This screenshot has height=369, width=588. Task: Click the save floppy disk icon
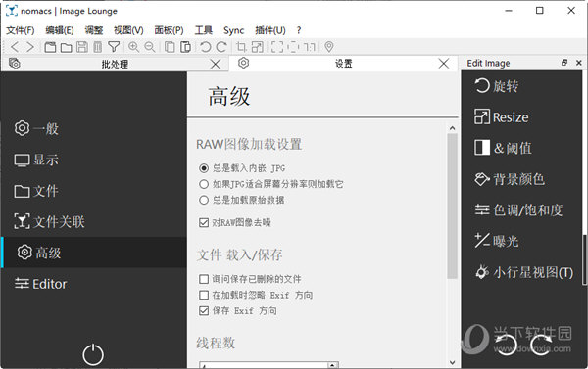(x=82, y=47)
